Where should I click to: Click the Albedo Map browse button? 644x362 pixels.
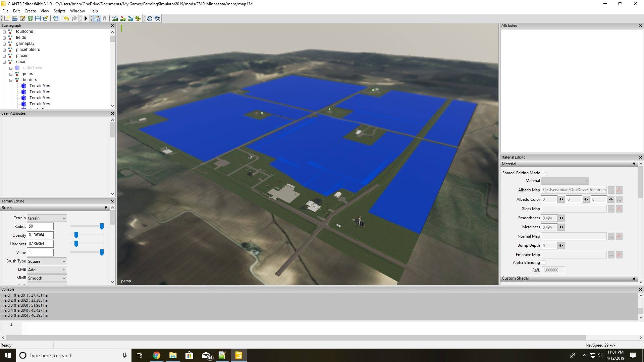click(x=611, y=190)
